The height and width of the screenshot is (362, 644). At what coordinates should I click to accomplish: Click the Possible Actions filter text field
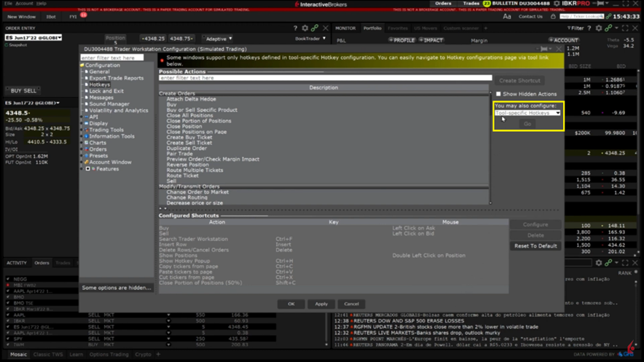pos(325,78)
